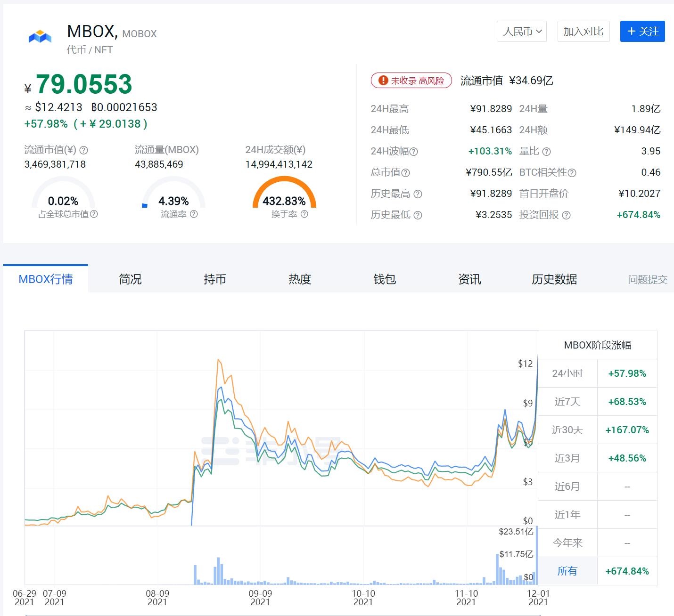674x616 pixels.
Task: Select the 24小时 period row
Action: click(598, 373)
